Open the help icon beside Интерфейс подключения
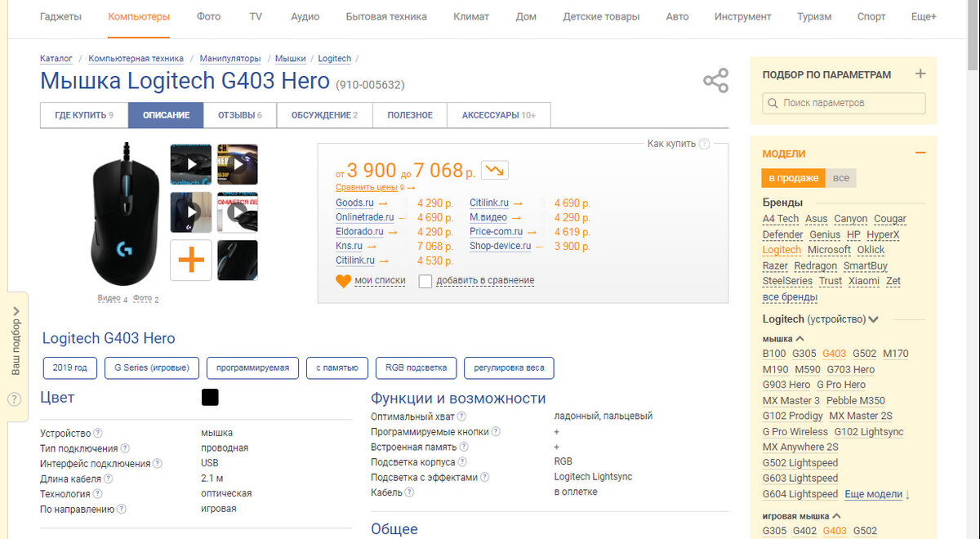The width and height of the screenshot is (980, 539). (158, 463)
